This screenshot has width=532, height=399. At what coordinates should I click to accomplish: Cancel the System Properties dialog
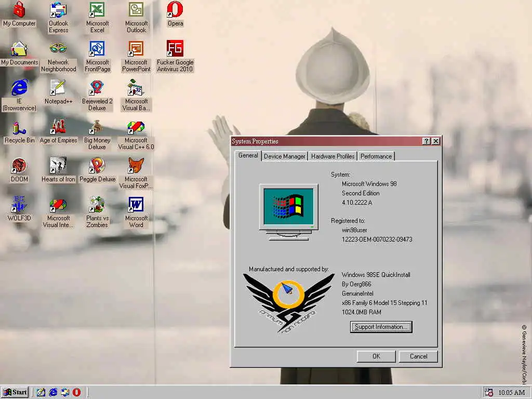pos(418,356)
